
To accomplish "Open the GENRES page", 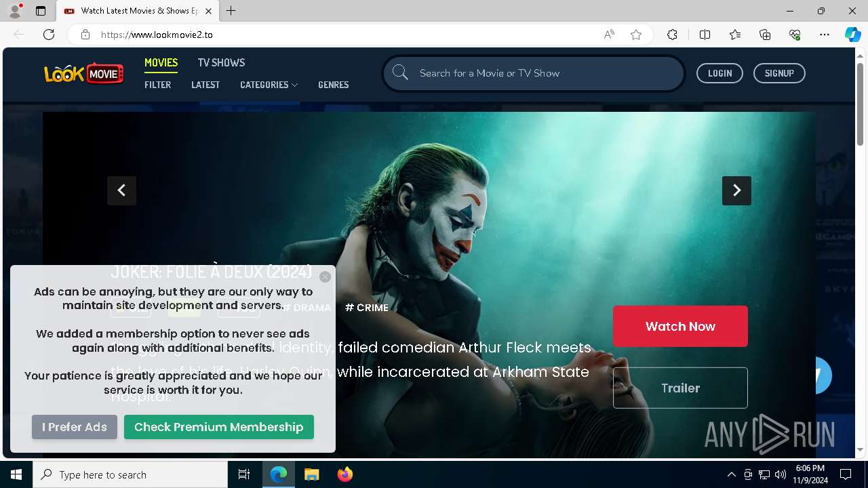I will pyautogui.click(x=334, y=85).
